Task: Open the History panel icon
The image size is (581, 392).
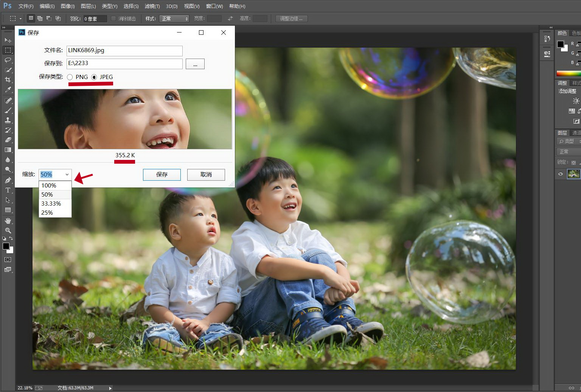Action: pyautogui.click(x=547, y=39)
